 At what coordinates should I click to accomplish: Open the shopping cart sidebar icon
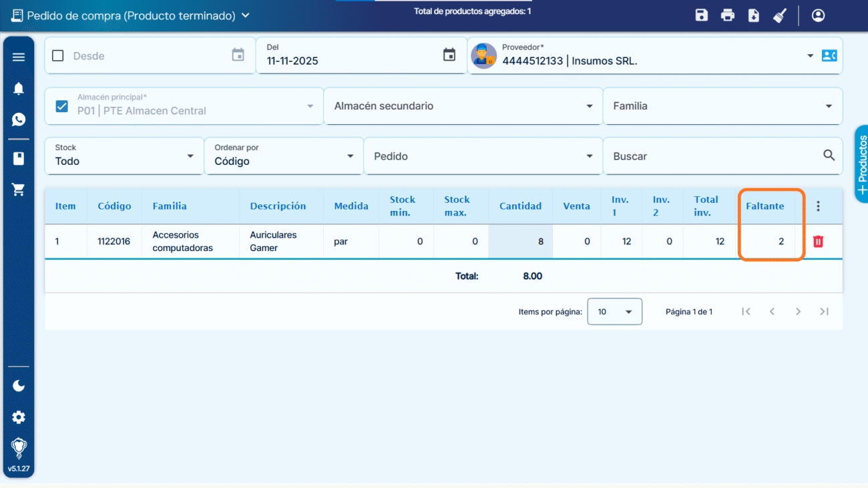[x=19, y=190]
